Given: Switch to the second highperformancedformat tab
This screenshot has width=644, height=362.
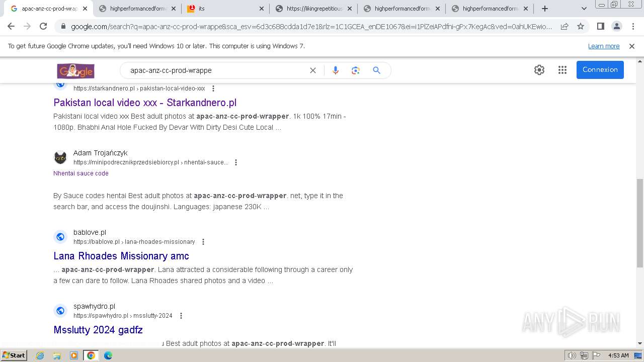Looking at the screenshot, I should (401, 9).
